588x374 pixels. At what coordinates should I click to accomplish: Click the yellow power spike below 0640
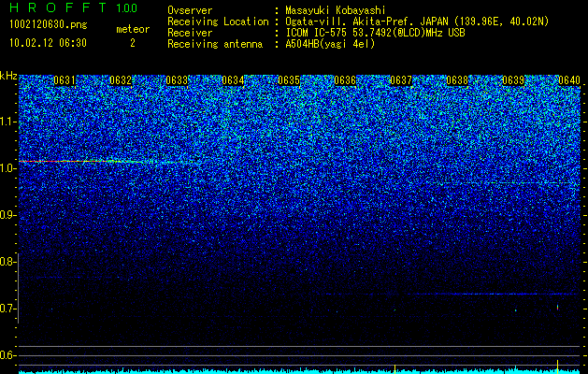tap(558, 365)
